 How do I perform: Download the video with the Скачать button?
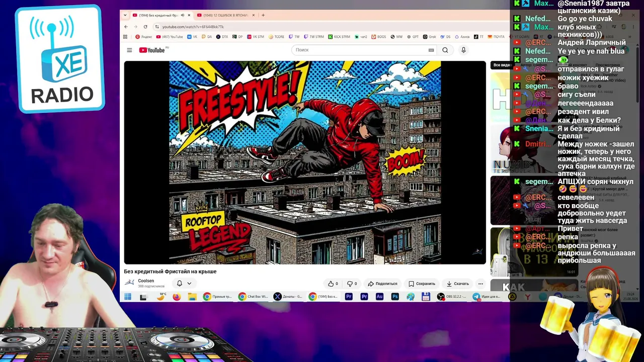click(x=458, y=284)
